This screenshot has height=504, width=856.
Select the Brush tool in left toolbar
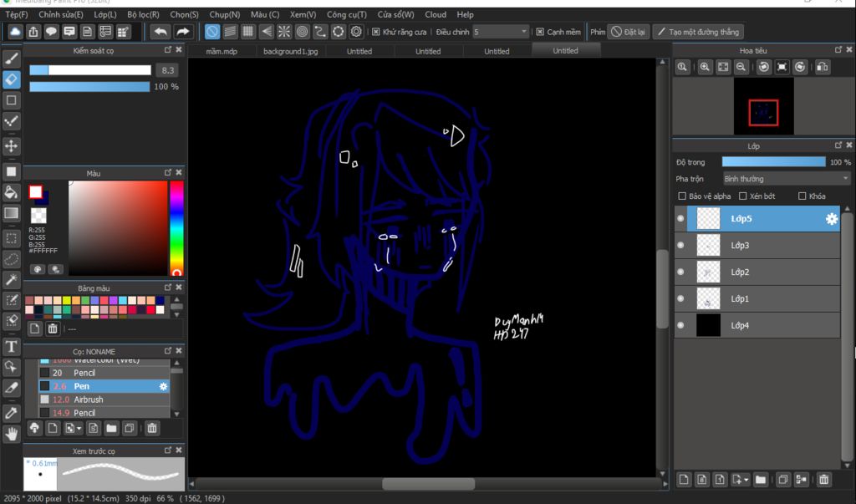coord(11,59)
